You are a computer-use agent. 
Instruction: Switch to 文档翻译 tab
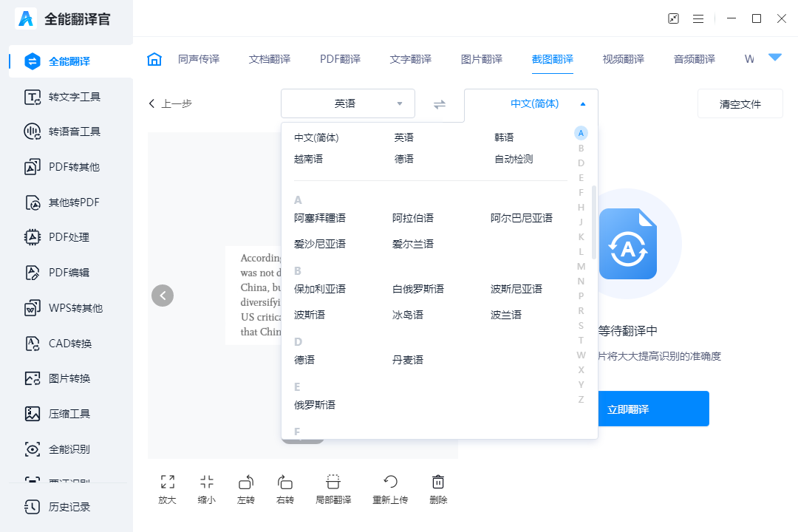(x=270, y=59)
